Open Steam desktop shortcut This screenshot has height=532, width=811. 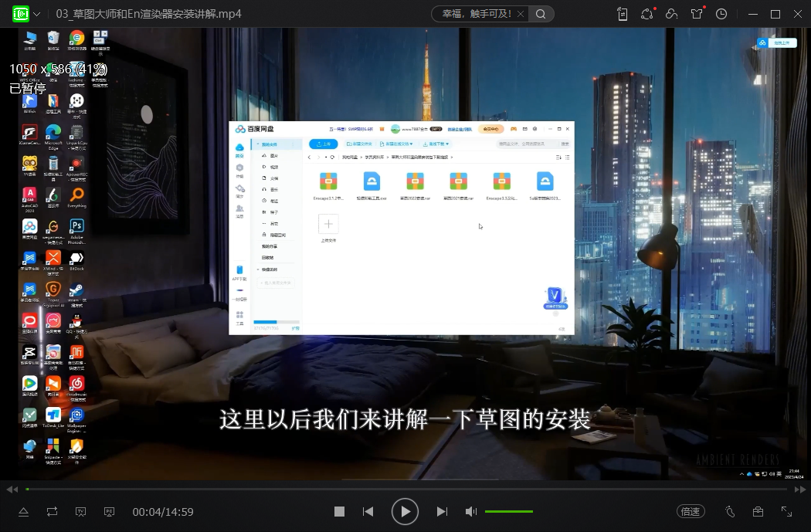pos(76,295)
